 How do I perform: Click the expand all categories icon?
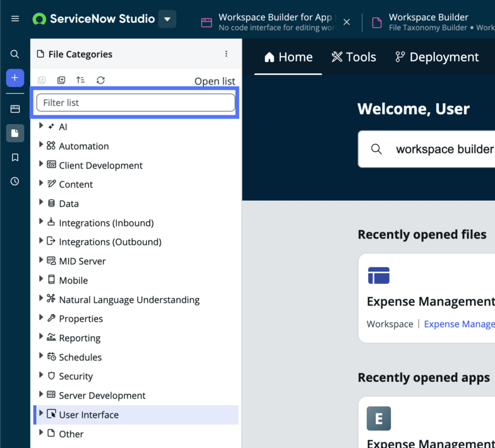point(42,80)
